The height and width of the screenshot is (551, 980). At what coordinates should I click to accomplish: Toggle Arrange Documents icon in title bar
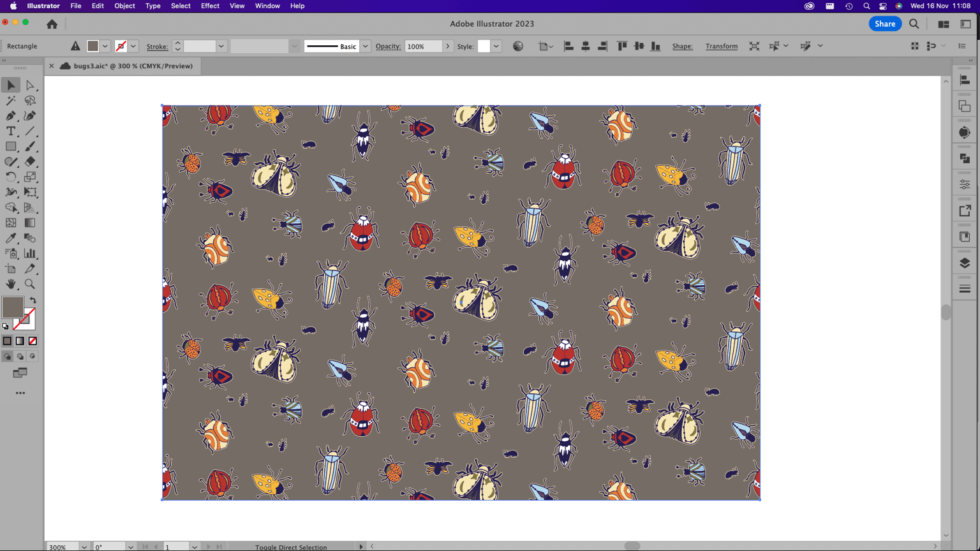click(943, 24)
